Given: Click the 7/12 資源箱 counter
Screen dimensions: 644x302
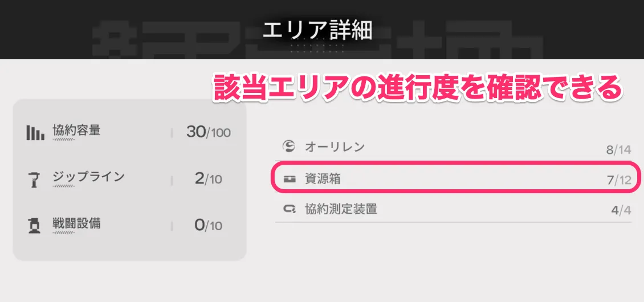Looking at the screenshot, I should click(618, 181).
